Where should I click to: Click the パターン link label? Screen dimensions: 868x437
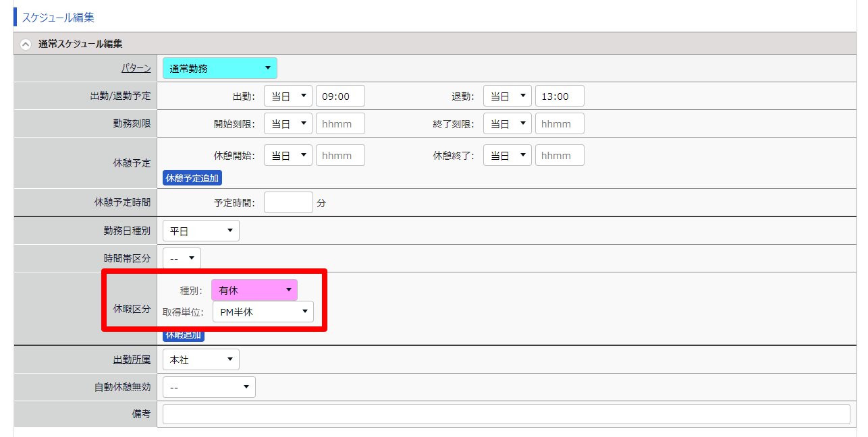coord(135,68)
